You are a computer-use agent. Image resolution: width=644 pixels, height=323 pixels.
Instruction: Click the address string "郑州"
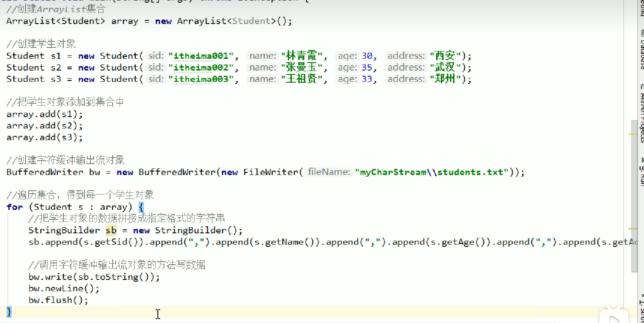445,79
